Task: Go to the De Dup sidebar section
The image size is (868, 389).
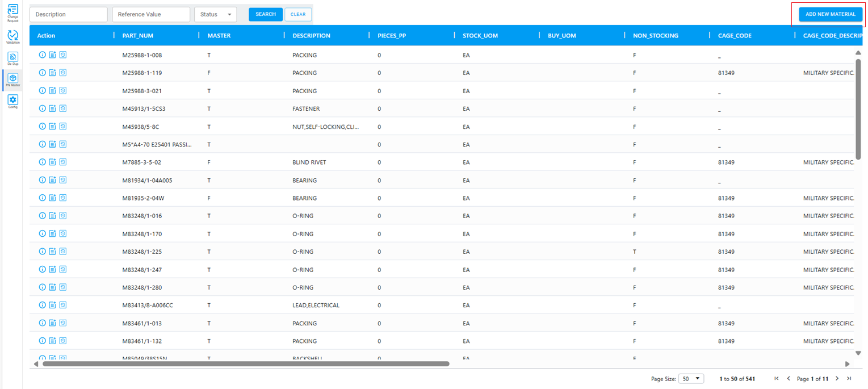Action: click(12, 58)
